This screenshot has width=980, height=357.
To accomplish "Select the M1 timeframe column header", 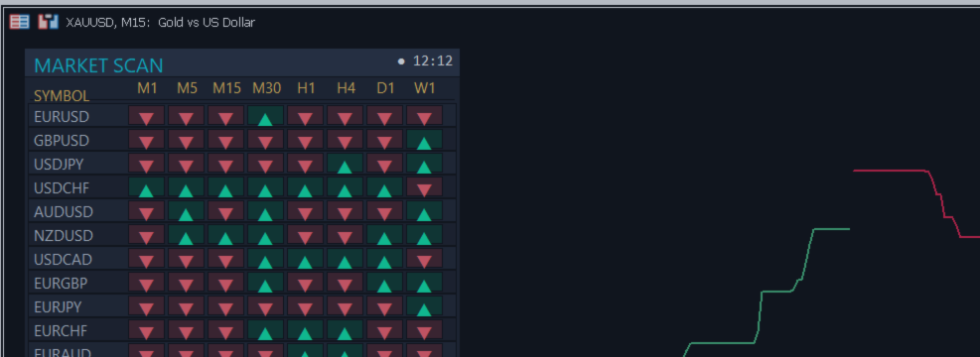I will 148,88.
